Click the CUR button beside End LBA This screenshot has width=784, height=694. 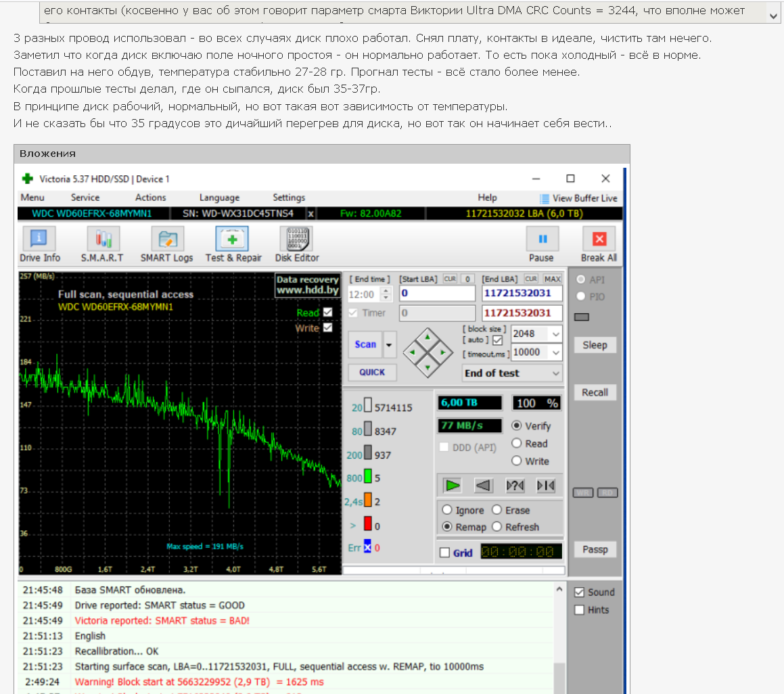(x=531, y=279)
